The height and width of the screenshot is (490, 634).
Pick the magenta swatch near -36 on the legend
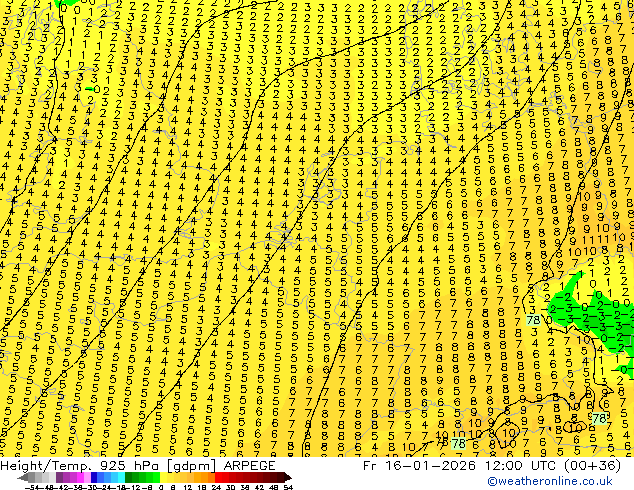80,477
